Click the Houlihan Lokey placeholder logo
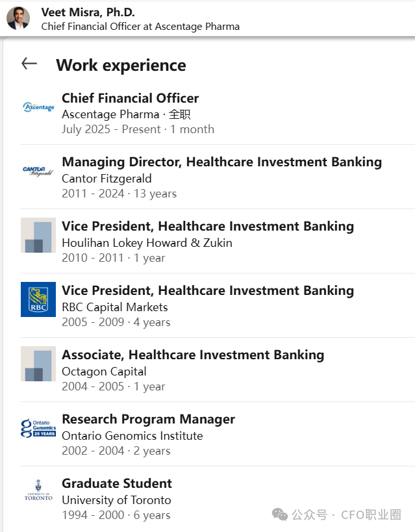Image resolution: width=415 pixels, height=532 pixels. click(x=38, y=235)
